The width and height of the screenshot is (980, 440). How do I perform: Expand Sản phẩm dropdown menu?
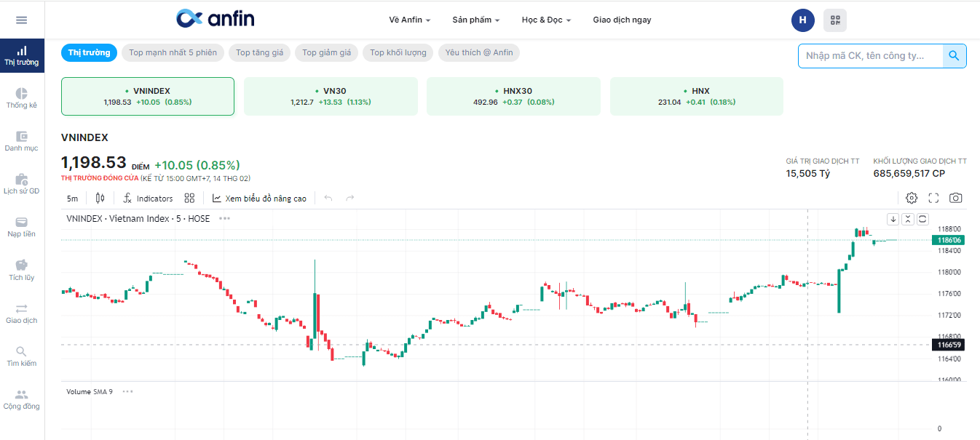[476, 20]
